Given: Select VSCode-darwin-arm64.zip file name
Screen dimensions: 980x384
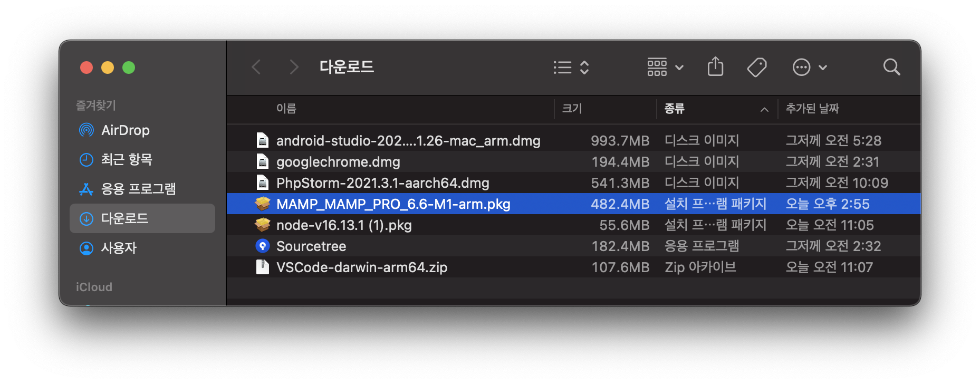Looking at the screenshot, I should point(362,267).
